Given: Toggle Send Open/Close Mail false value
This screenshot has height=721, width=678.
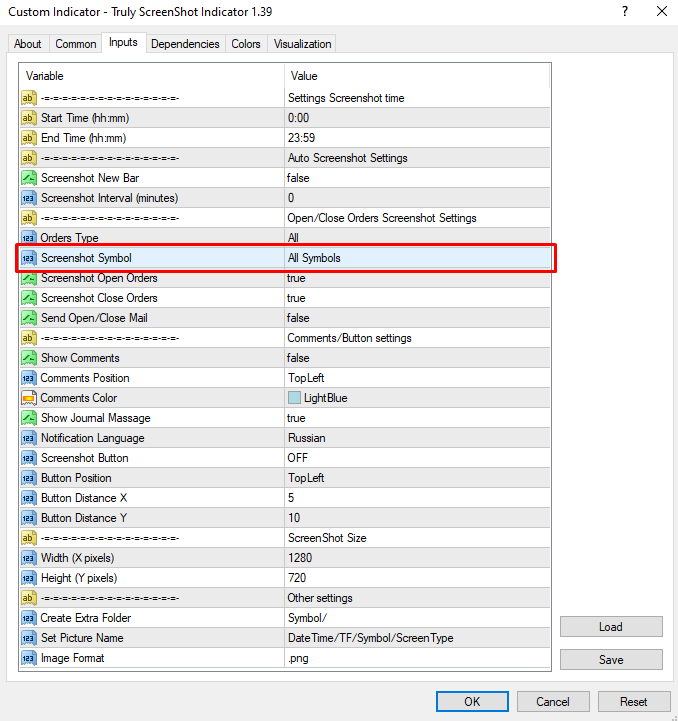Looking at the screenshot, I should pyautogui.click(x=417, y=318).
